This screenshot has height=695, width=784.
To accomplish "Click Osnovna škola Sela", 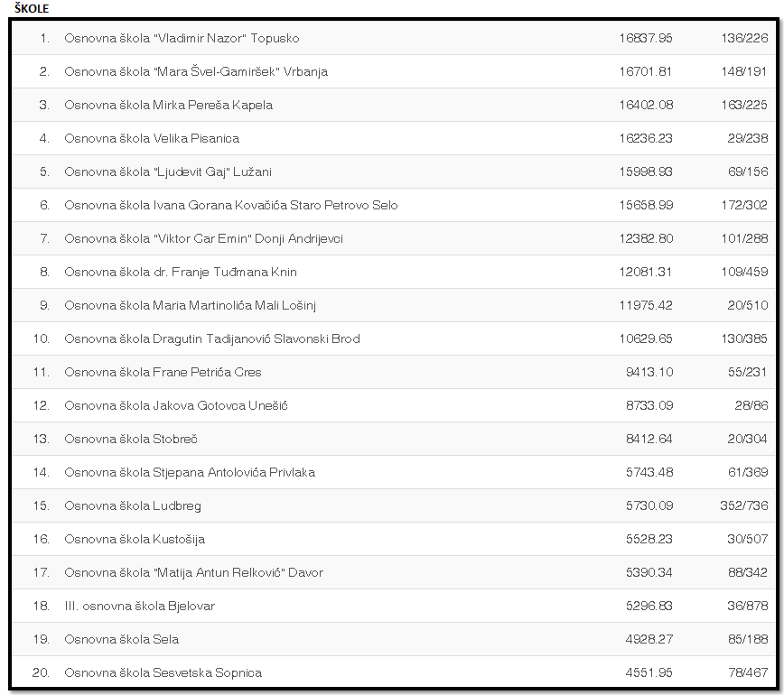I will coord(122,640).
